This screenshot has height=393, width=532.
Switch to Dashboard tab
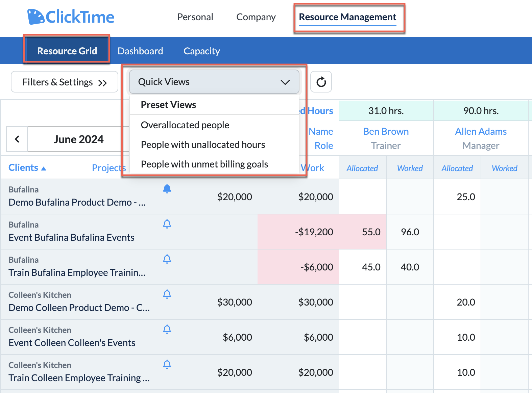point(140,51)
